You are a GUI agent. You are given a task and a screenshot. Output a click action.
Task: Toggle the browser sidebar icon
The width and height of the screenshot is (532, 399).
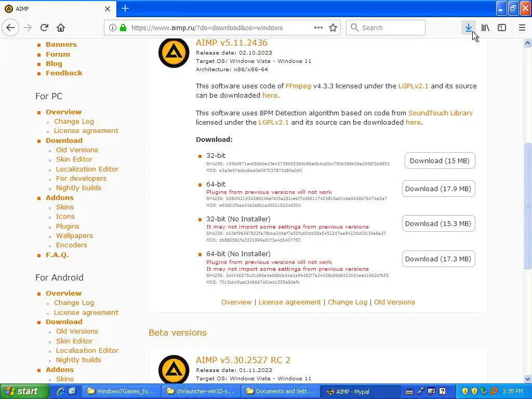click(x=502, y=28)
